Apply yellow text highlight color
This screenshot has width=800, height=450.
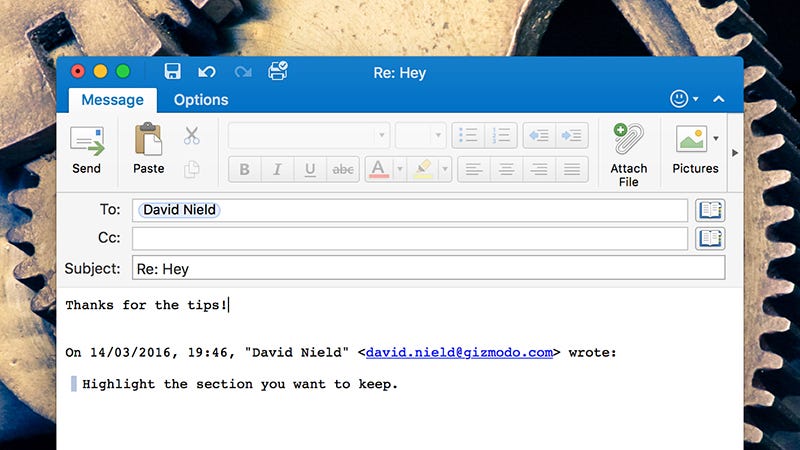pyautogui.click(x=422, y=169)
